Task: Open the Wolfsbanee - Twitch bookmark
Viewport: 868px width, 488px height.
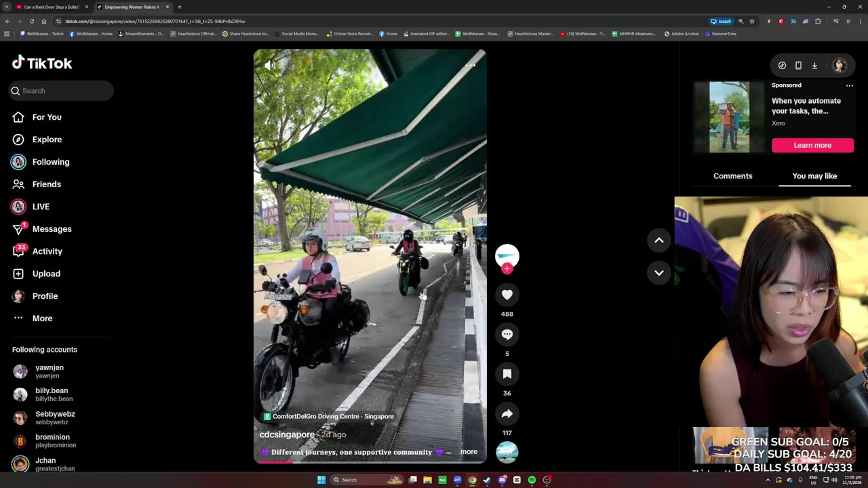Action: [x=41, y=33]
